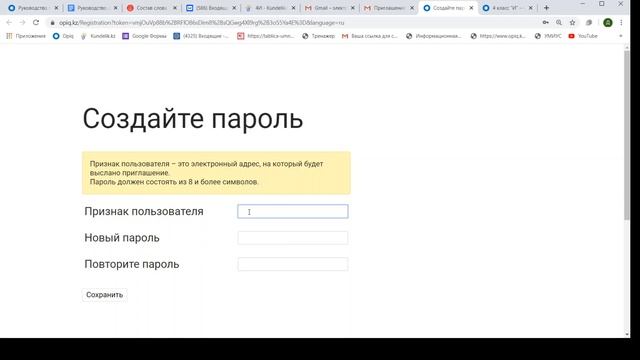Image resolution: width=640 pixels, height=360 pixels.
Task: Open the YouTube bookmark
Action: click(583, 36)
